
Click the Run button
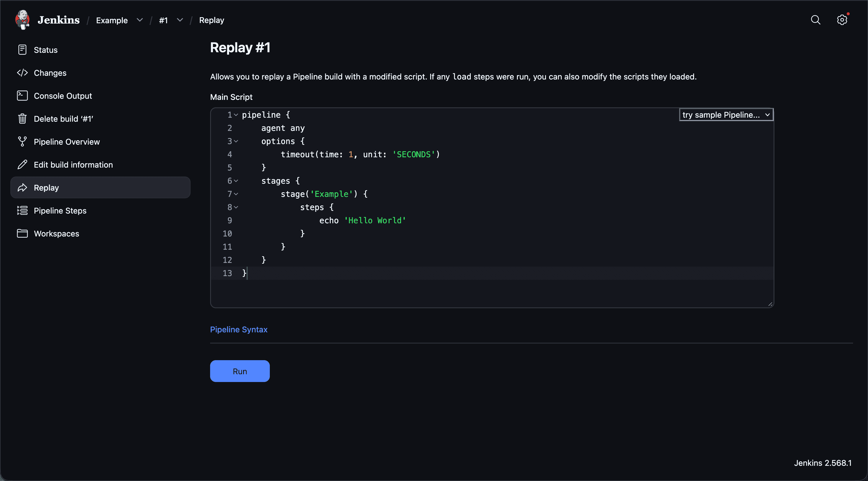(240, 371)
